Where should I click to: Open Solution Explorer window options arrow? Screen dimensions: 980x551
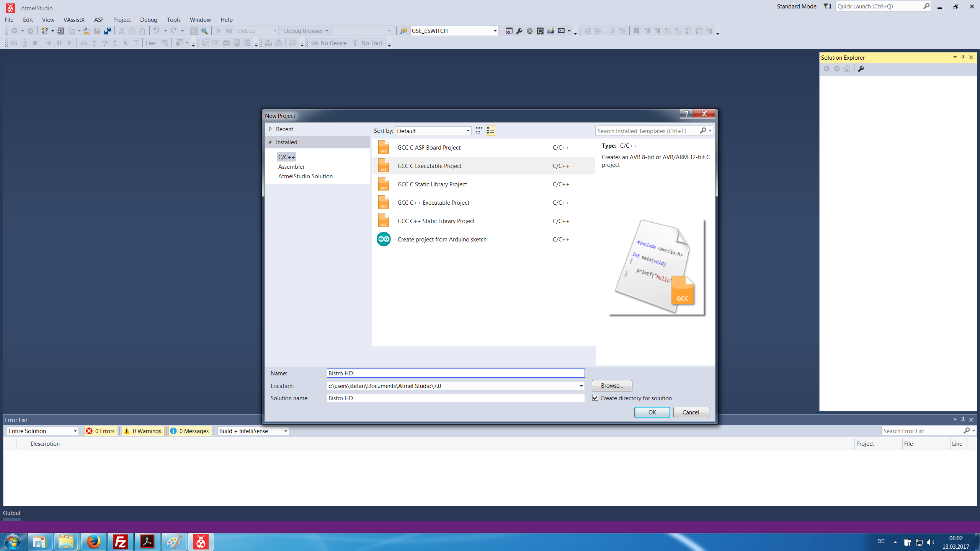click(955, 57)
